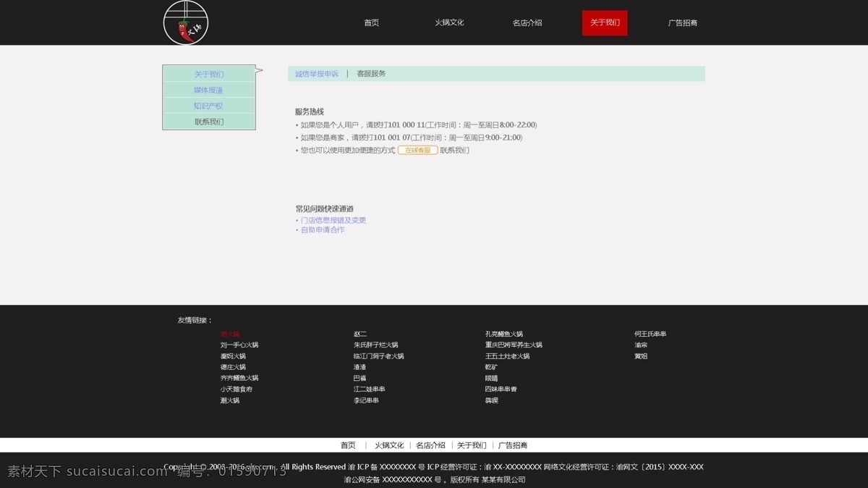This screenshot has width=868, height=488.
Task: Click the orange 在线客服 button
Action: (418, 150)
